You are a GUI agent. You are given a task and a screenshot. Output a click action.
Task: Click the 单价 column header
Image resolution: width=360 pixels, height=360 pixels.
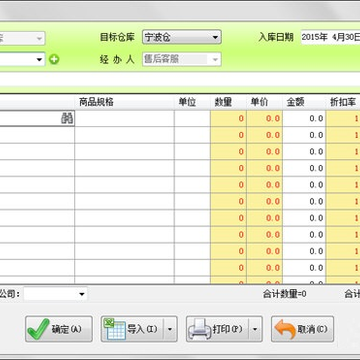click(x=264, y=102)
